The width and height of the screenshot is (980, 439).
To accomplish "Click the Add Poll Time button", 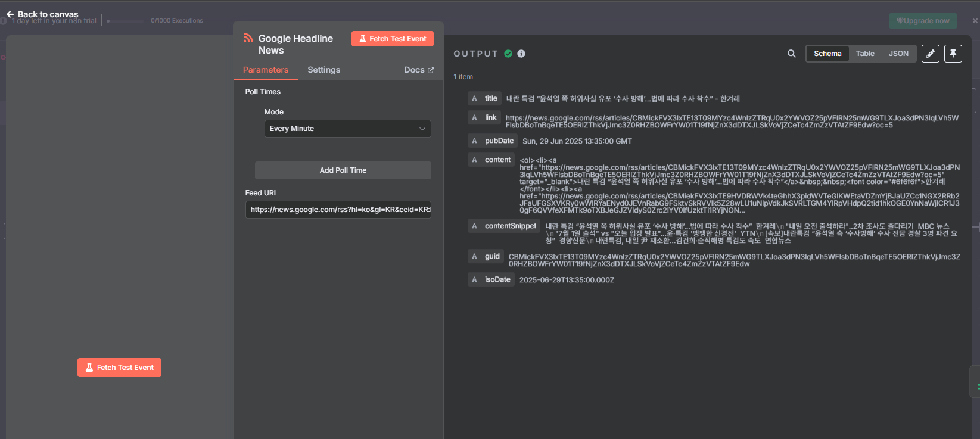I will coord(343,170).
